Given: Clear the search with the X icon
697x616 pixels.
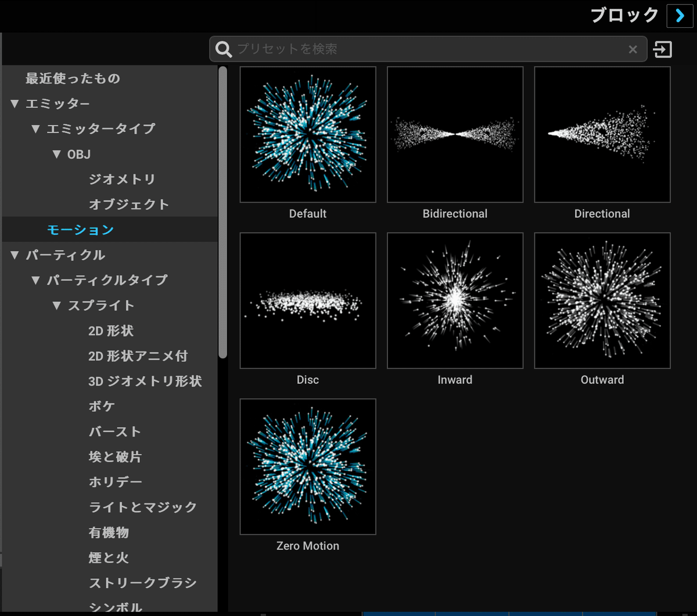Looking at the screenshot, I should coord(633,49).
